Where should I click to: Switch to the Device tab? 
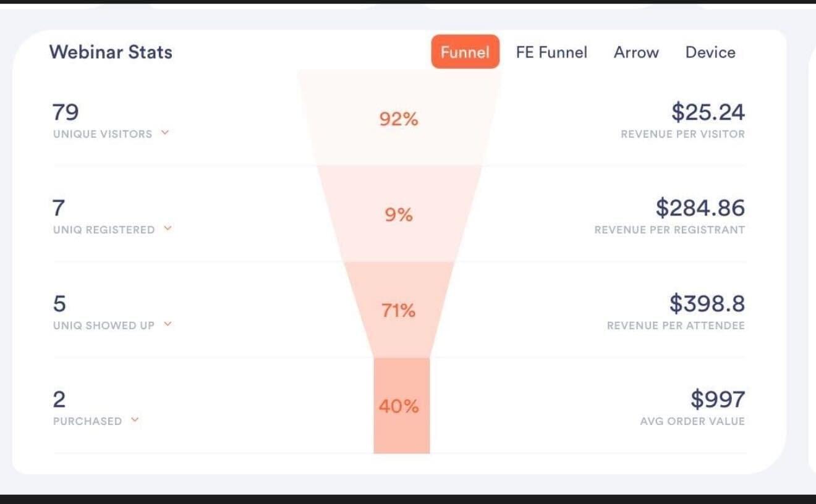point(710,52)
